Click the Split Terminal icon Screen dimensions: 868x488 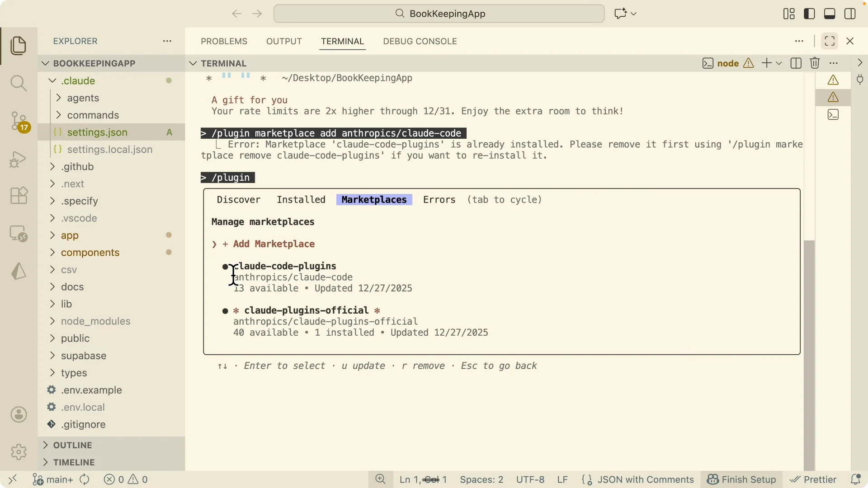[796, 63]
